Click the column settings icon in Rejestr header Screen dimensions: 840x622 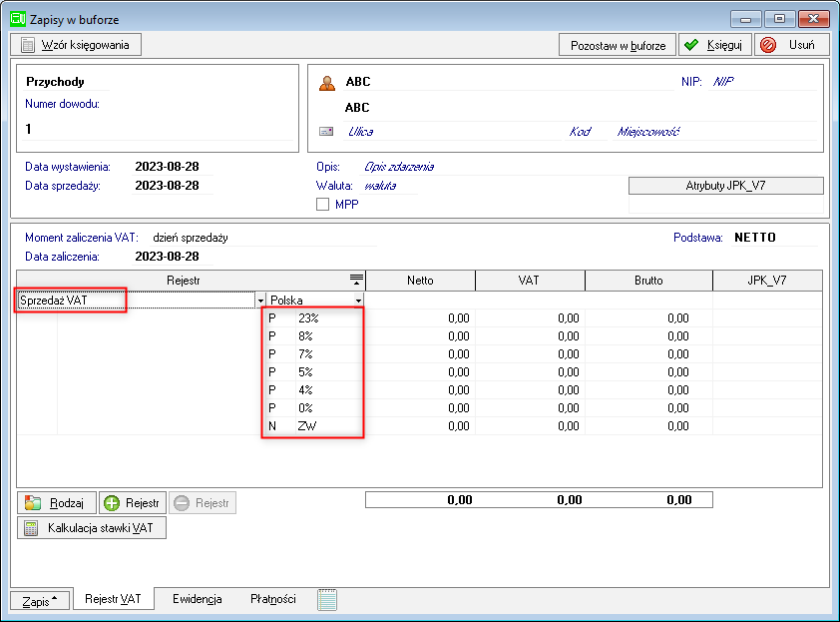pyautogui.click(x=356, y=280)
